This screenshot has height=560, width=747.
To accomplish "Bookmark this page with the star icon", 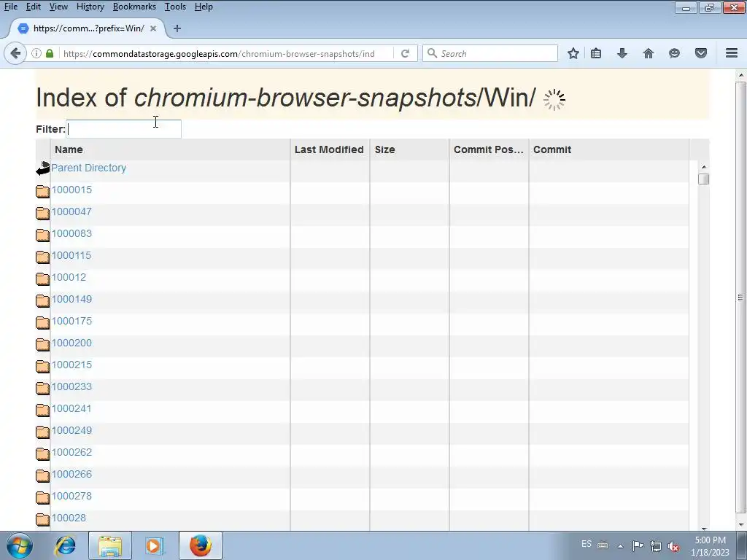I will coord(573,53).
